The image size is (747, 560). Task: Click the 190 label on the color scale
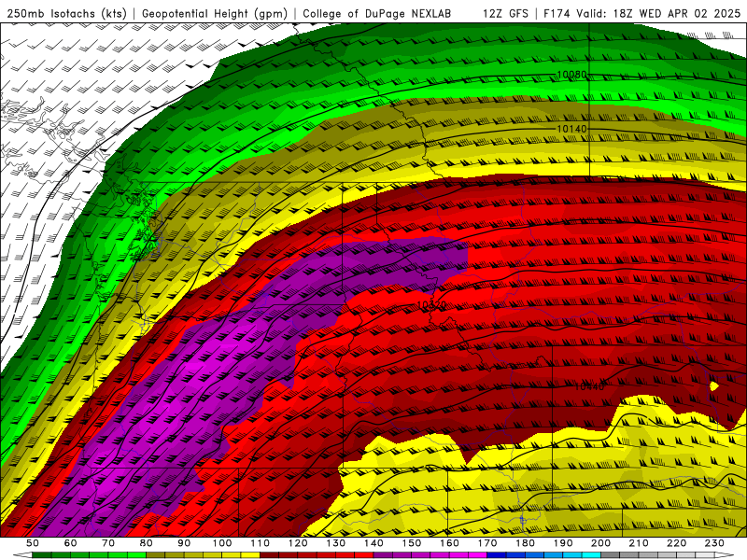click(x=563, y=543)
